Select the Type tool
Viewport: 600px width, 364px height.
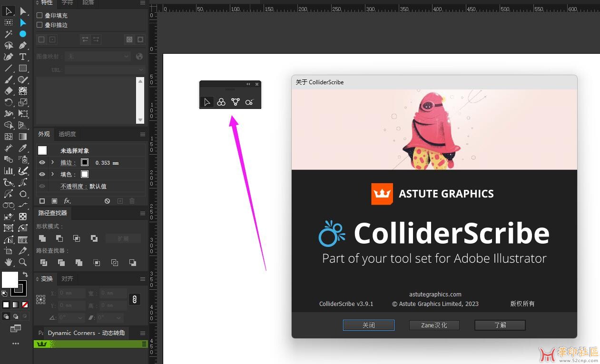(23, 57)
